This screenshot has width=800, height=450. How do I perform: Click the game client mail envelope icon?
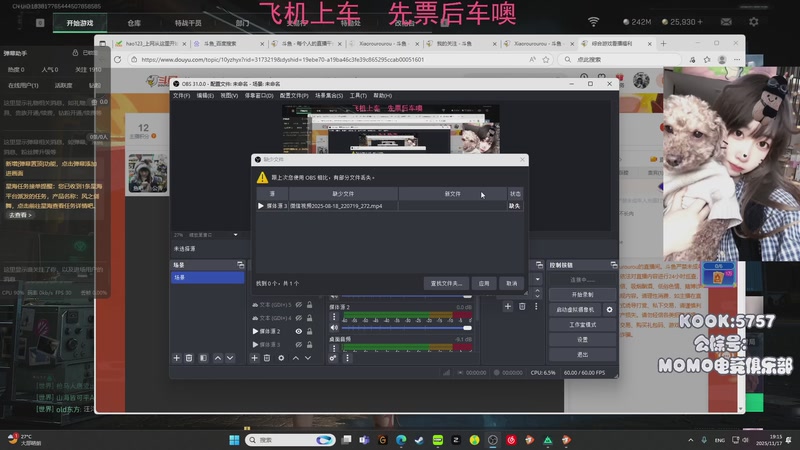(x=726, y=22)
